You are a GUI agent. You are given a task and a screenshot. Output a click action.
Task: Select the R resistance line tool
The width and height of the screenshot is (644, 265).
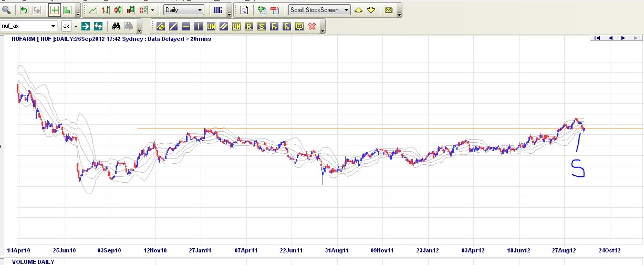coord(249,26)
